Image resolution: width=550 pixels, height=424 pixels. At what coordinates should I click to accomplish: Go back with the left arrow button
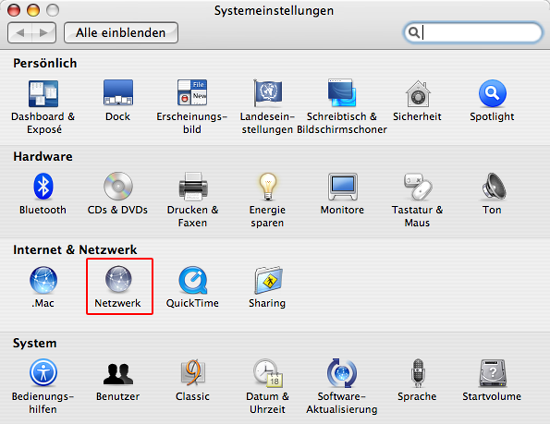20,33
